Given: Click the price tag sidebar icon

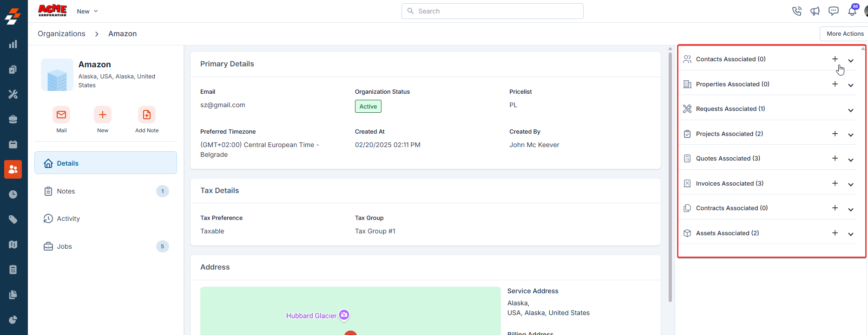Looking at the screenshot, I should 13,219.
